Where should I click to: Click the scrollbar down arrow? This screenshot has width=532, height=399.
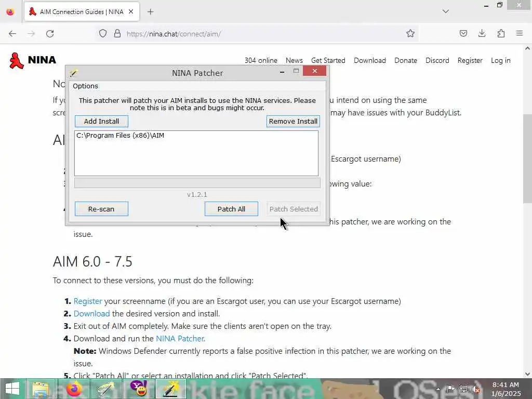(x=528, y=374)
